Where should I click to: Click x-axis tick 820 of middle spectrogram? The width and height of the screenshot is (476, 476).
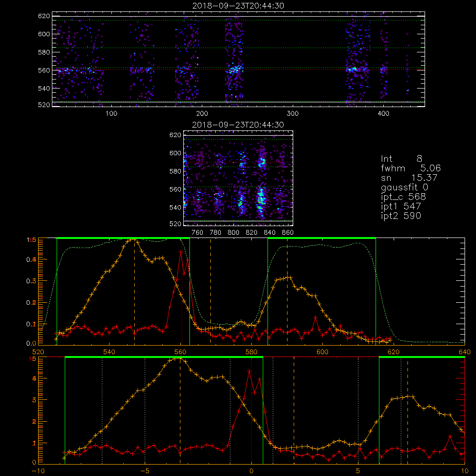coord(252,233)
